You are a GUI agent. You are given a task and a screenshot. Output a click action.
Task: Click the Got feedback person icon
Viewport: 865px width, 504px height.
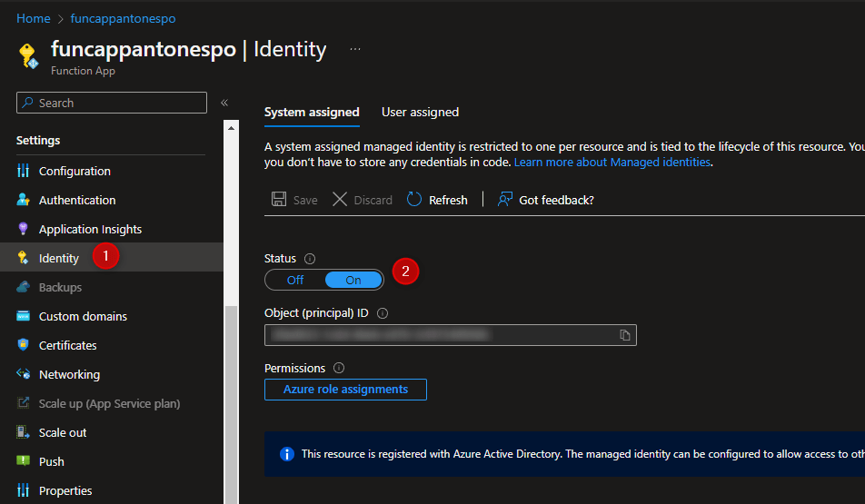pos(505,199)
